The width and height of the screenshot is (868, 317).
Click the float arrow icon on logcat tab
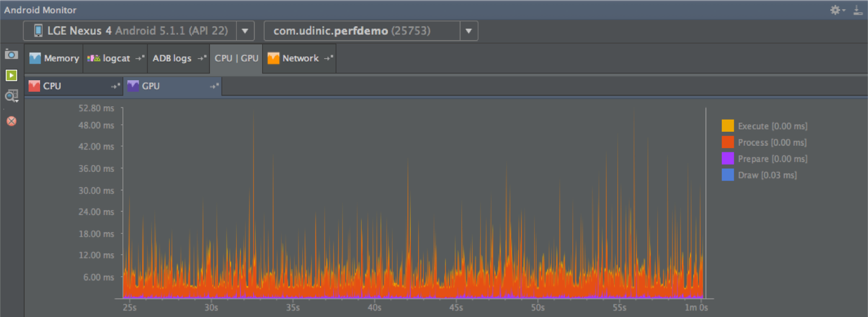pos(140,58)
